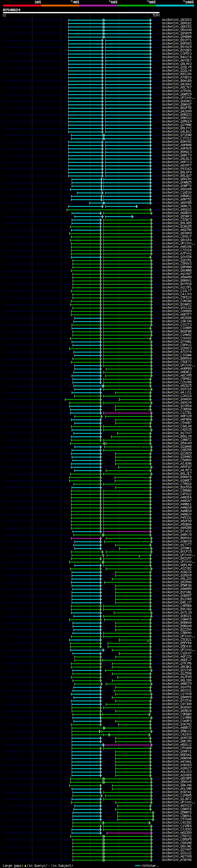Select hit UniRef100_C5GE72

point(177,362)
